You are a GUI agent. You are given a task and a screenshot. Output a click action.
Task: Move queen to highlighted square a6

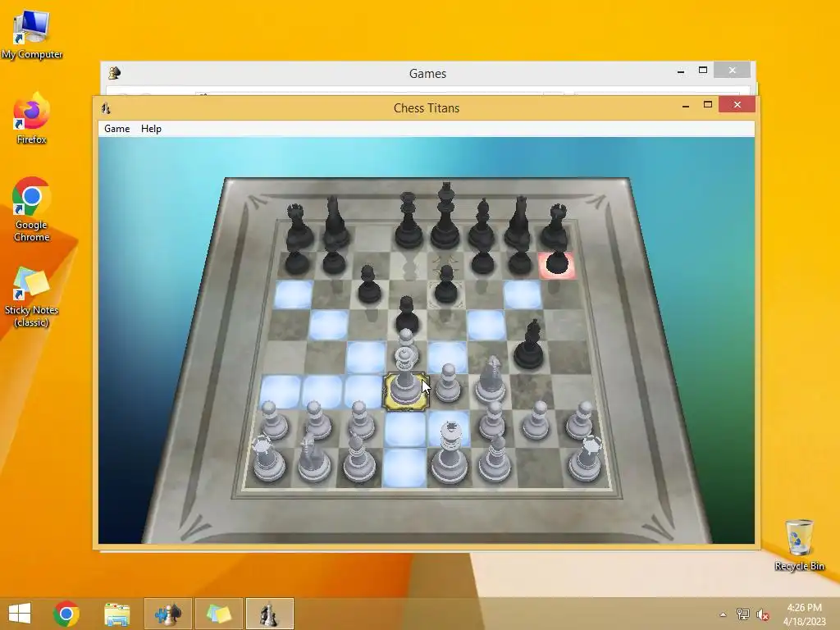(x=293, y=294)
